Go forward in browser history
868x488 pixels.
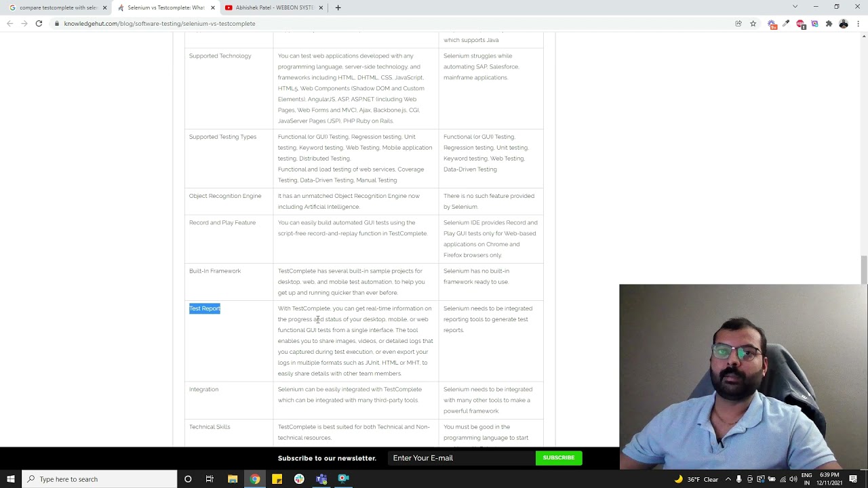[24, 23]
